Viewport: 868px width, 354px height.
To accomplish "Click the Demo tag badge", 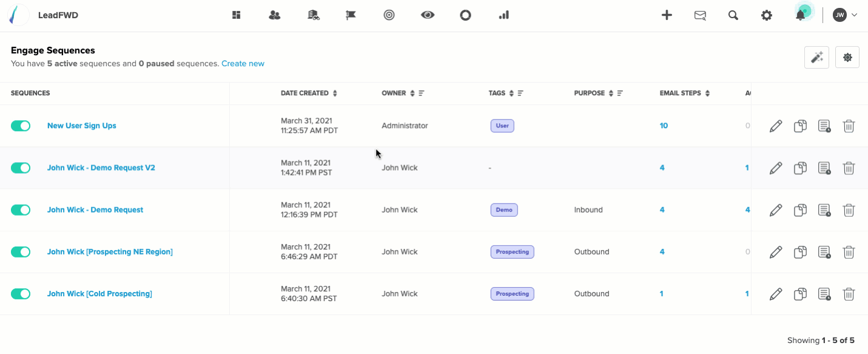I will (x=504, y=209).
